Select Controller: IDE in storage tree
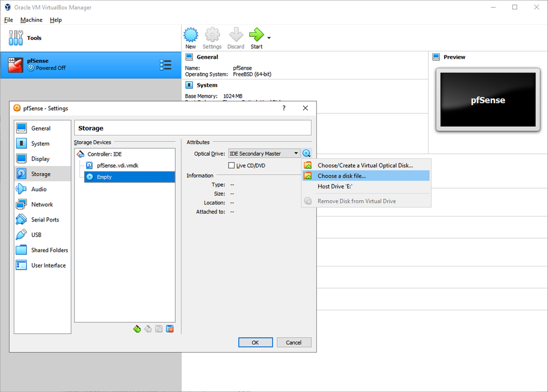548x392 pixels. pos(125,154)
